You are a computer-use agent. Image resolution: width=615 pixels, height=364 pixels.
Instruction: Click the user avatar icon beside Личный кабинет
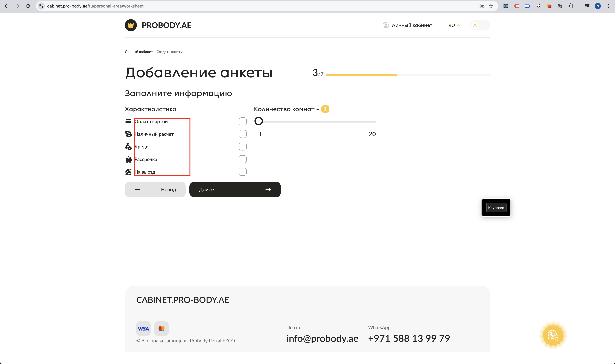[x=386, y=25]
